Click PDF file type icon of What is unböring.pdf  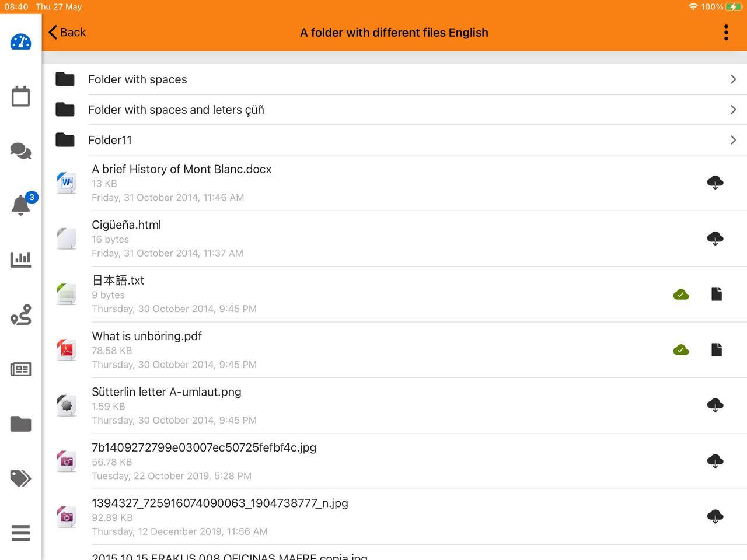tap(67, 349)
